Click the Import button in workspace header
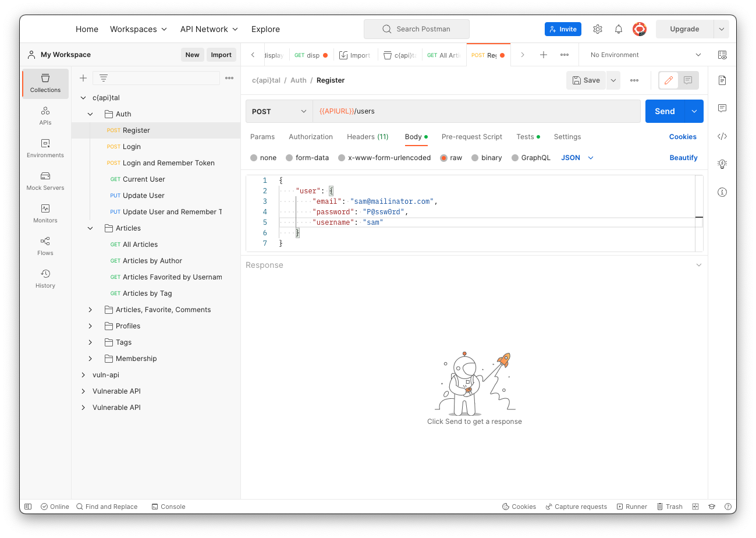The image size is (756, 538). (x=221, y=55)
